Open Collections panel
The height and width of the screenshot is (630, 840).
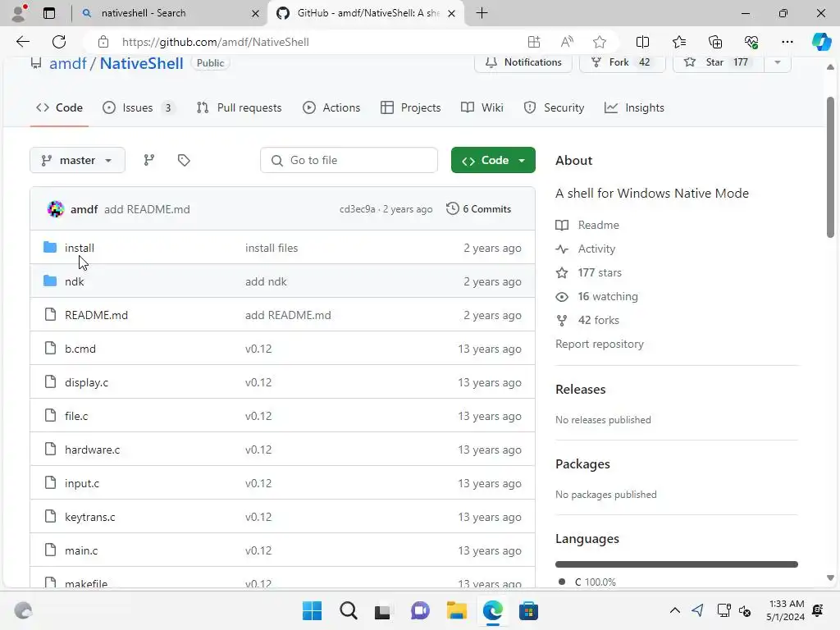coord(715,42)
